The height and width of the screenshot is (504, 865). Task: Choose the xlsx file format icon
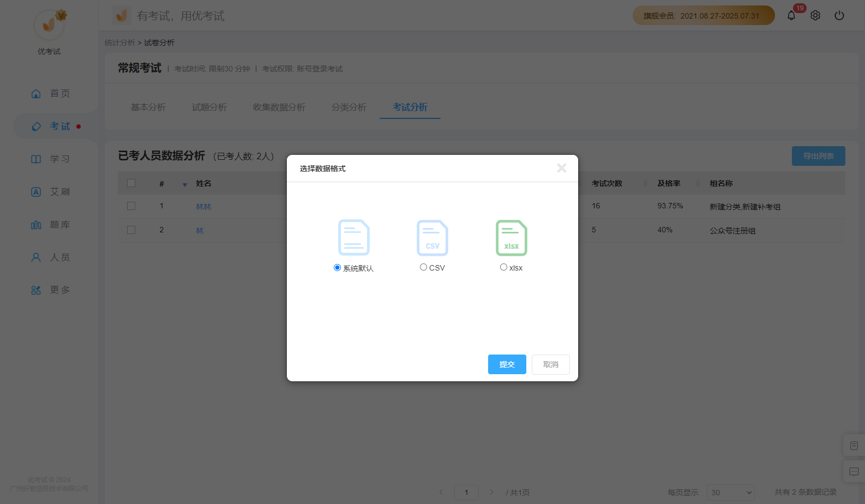512,237
